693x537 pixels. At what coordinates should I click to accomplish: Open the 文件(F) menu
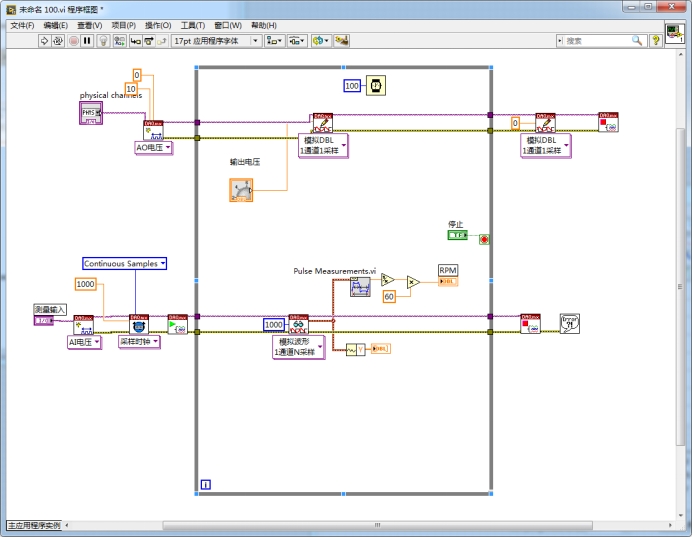(22, 25)
